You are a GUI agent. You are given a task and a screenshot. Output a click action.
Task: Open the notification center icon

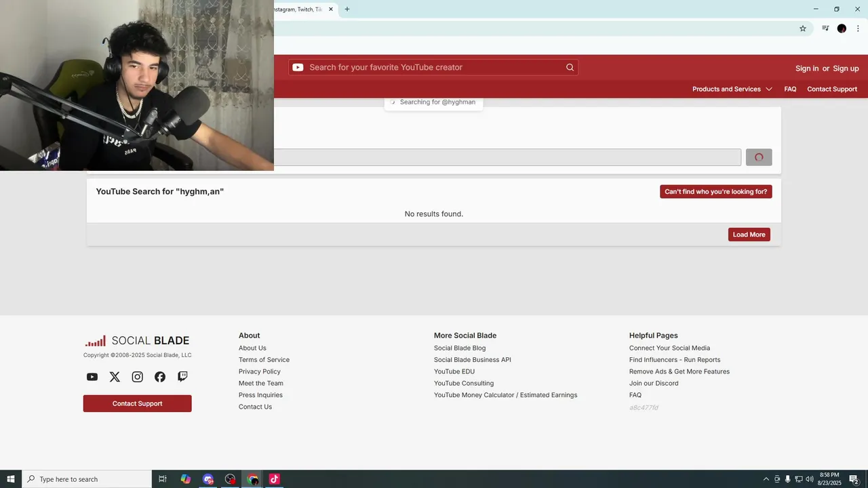click(854, 479)
